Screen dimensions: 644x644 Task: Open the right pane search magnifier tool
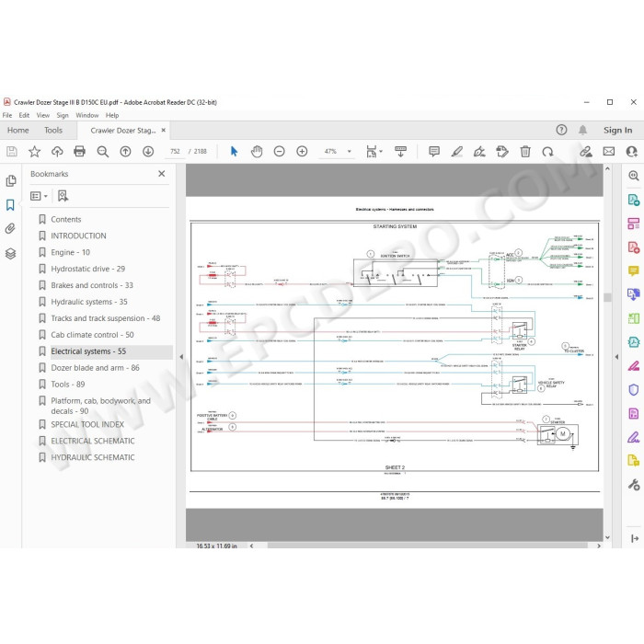point(634,177)
